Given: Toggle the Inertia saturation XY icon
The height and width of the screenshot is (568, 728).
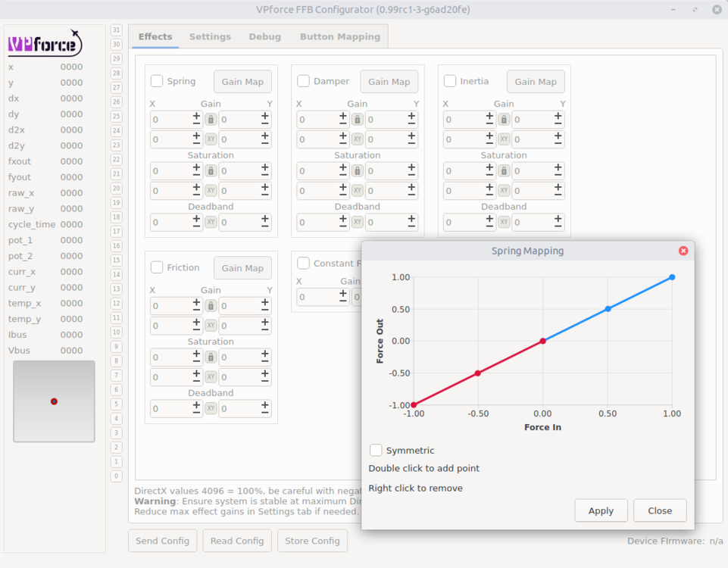Looking at the screenshot, I should pos(505,190).
